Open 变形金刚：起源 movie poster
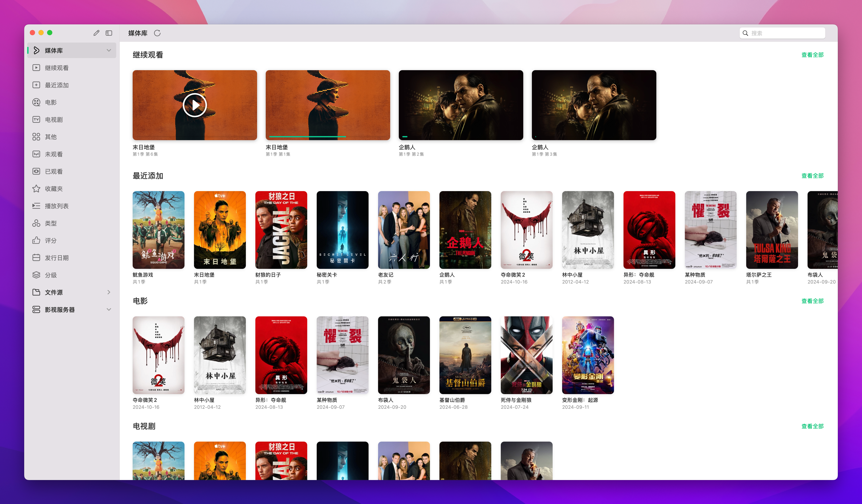The width and height of the screenshot is (862, 504). tap(588, 355)
